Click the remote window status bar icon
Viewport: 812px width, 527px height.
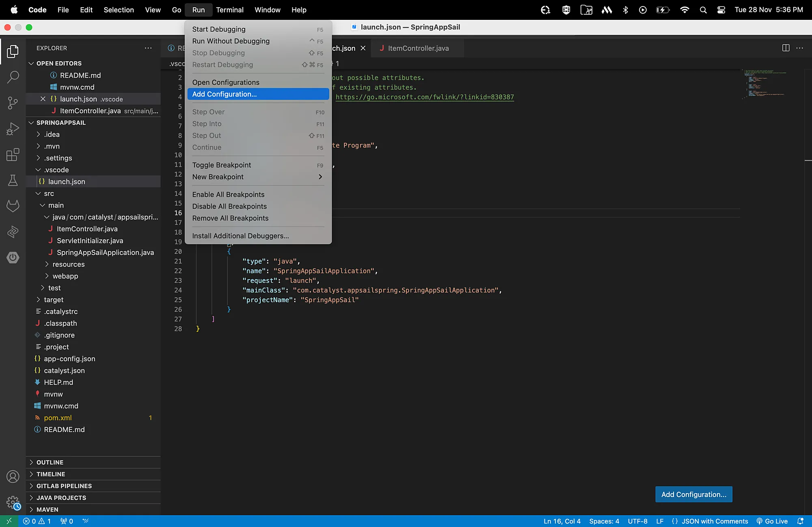pyautogui.click(x=9, y=521)
